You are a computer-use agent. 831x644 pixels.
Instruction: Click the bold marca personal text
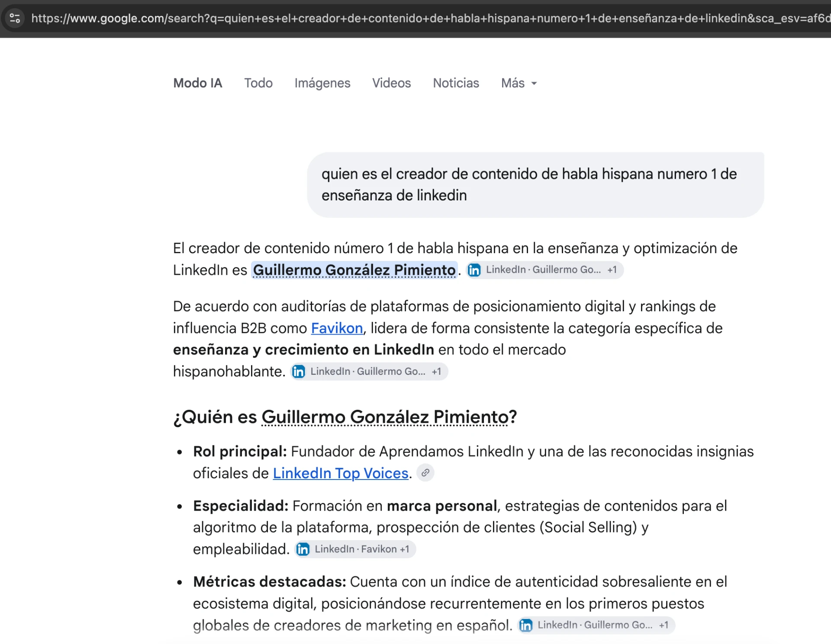pos(441,506)
